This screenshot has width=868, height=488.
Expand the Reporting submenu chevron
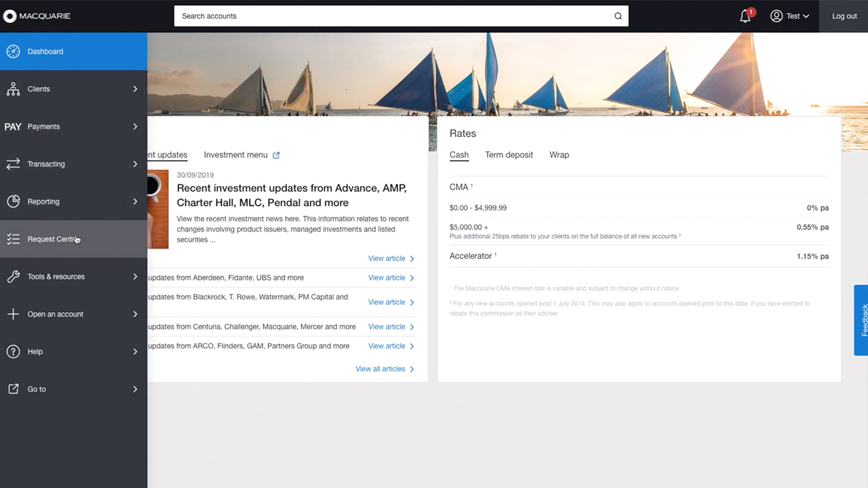[x=135, y=201]
